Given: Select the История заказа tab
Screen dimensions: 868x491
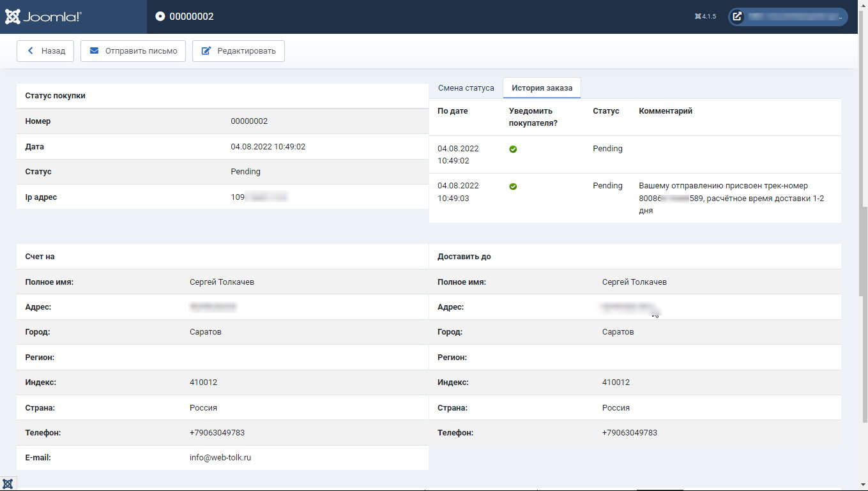Looking at the screenshot, I should (x=542, y=88).
